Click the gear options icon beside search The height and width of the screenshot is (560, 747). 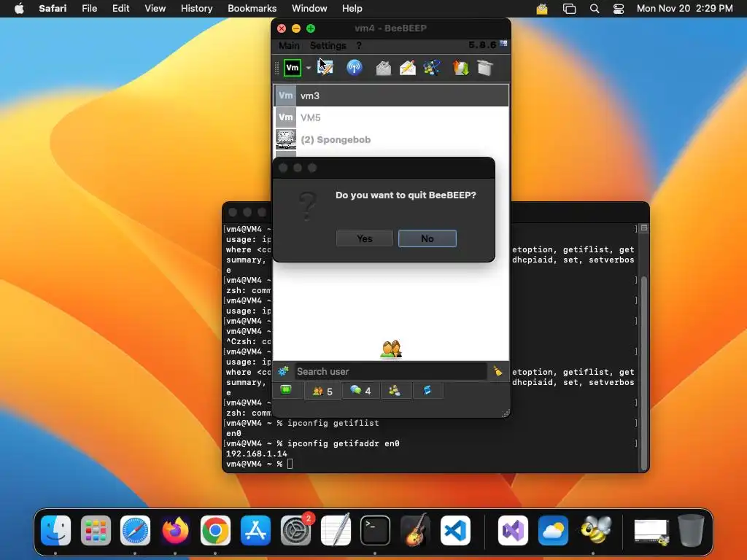284,371
